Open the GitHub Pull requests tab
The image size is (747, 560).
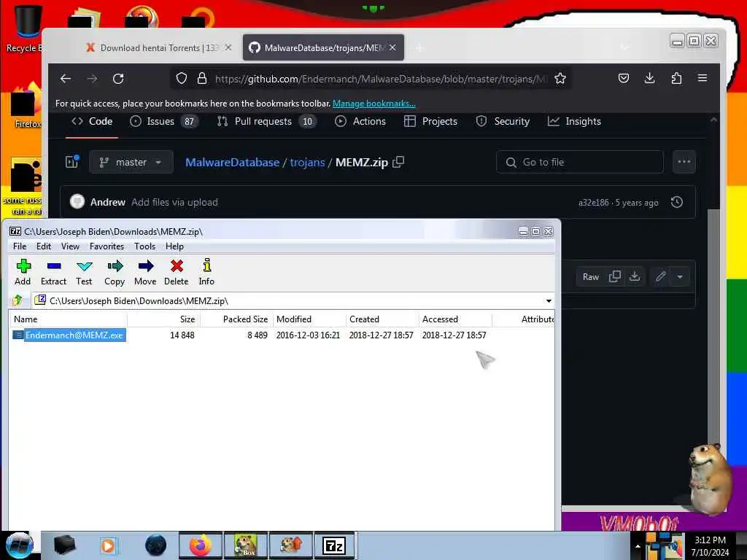coord(266,122)
